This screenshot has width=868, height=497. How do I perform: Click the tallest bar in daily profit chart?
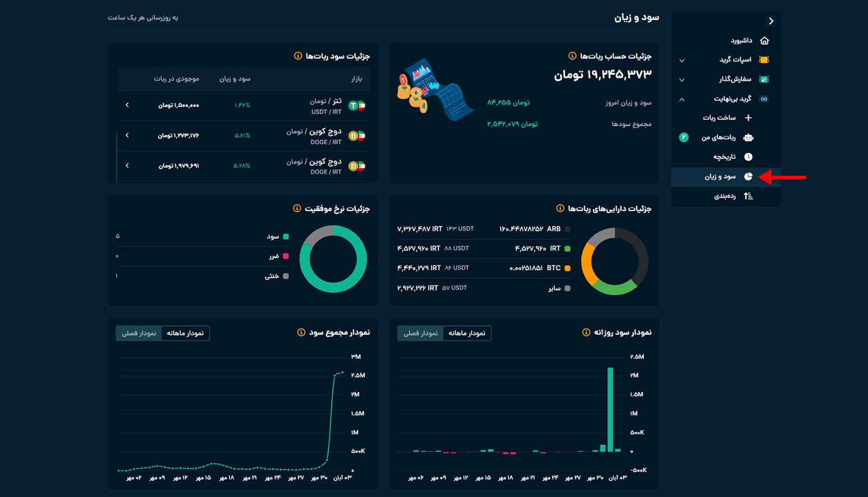[610, 409]
